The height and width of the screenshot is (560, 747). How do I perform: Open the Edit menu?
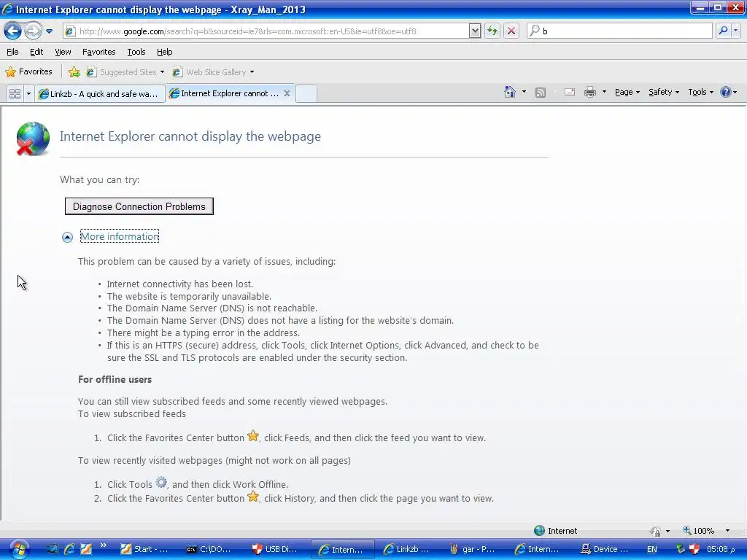point(36,52)
